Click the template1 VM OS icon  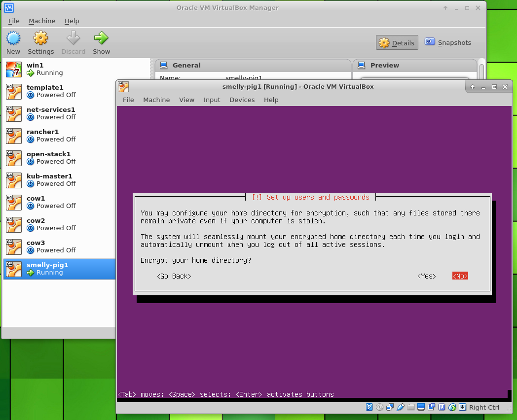[x=14, y=91]
